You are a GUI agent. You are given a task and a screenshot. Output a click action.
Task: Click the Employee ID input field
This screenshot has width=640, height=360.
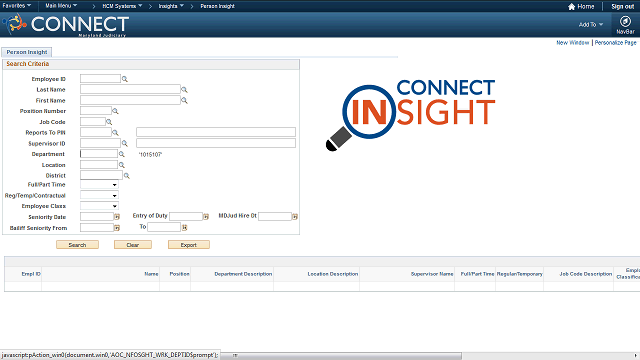[100, 79]
